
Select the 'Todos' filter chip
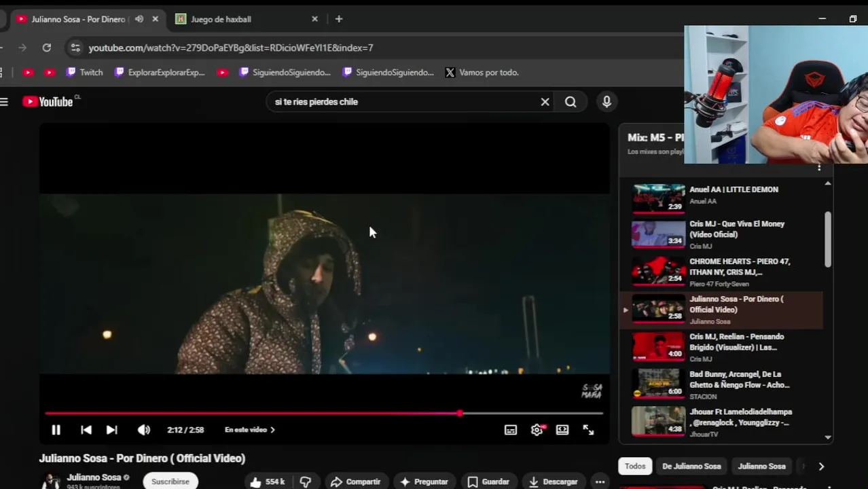(635, 466)
